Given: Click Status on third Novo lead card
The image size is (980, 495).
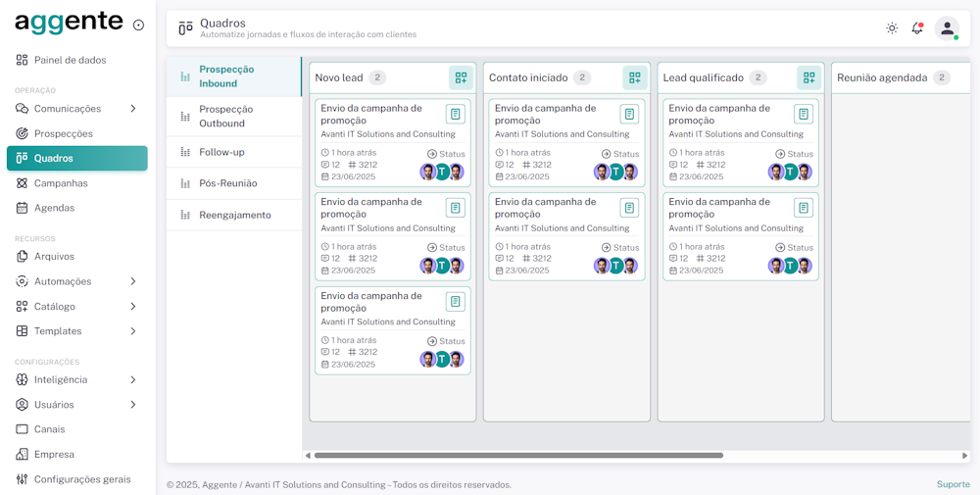Looking at the screenshot, I should [x=446, y=341].
